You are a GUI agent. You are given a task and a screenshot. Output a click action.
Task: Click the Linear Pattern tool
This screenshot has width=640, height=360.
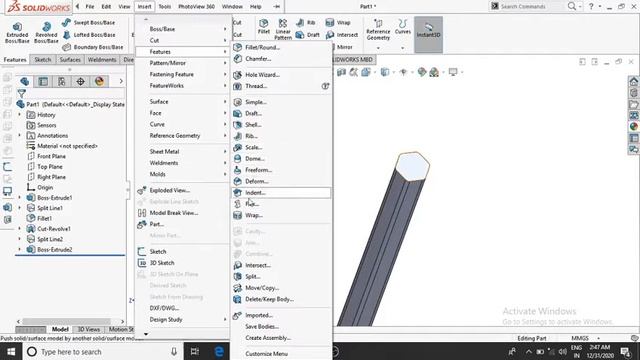tap(283, 29)
